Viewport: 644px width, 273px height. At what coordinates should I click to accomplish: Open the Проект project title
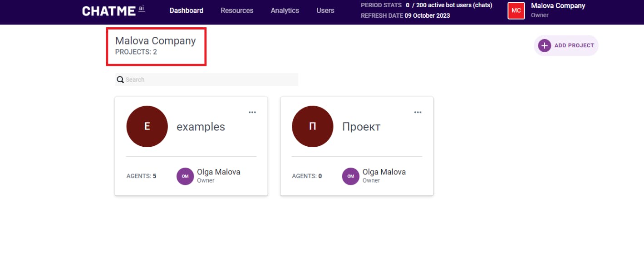361,127
